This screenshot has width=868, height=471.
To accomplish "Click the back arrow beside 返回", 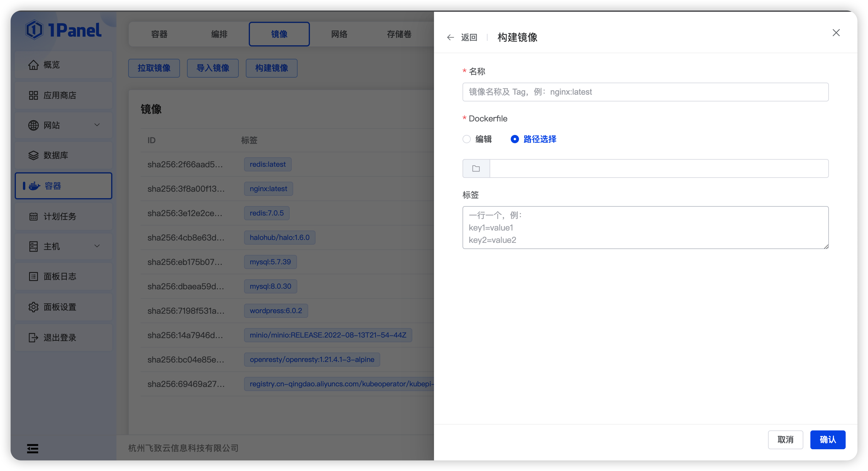I will pos(450,37).
